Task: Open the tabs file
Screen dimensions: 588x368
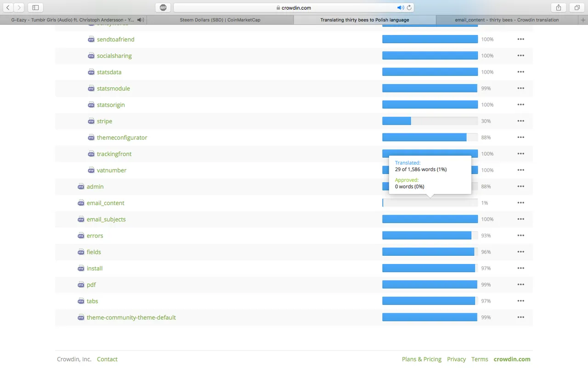Action: tap(92, 301)
